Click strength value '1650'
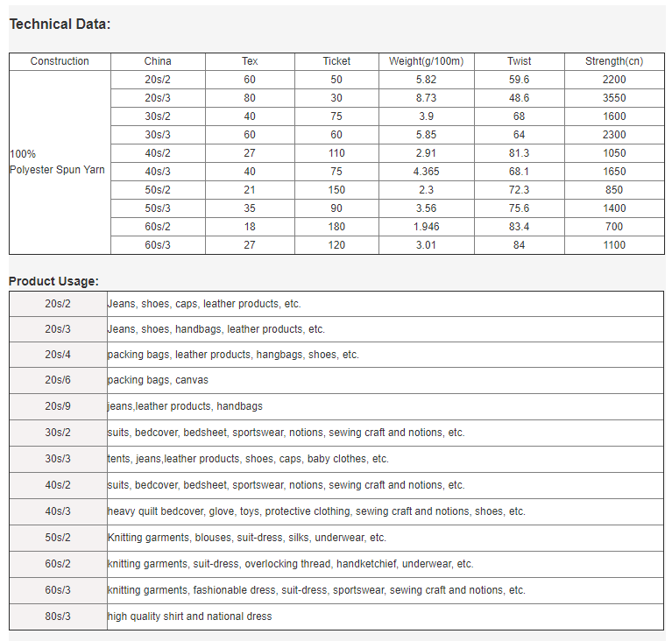This screenshot has height=641, width=672. (x=614, y=172)
